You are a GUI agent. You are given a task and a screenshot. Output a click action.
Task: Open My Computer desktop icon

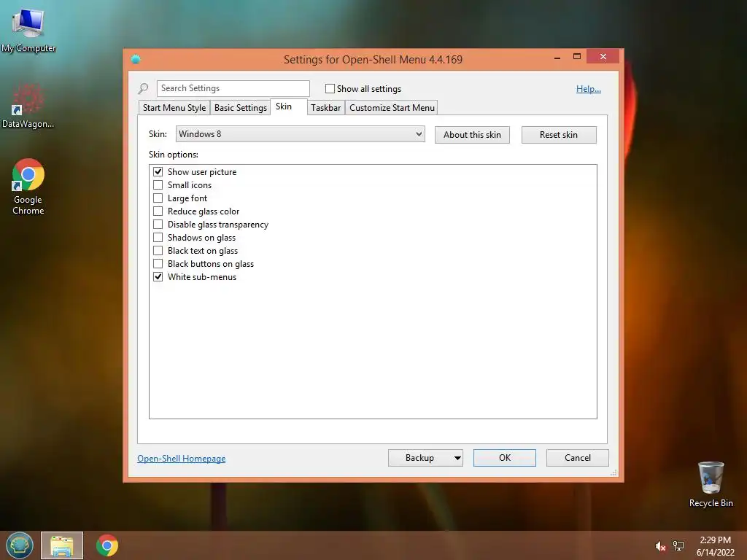point(28,29)
